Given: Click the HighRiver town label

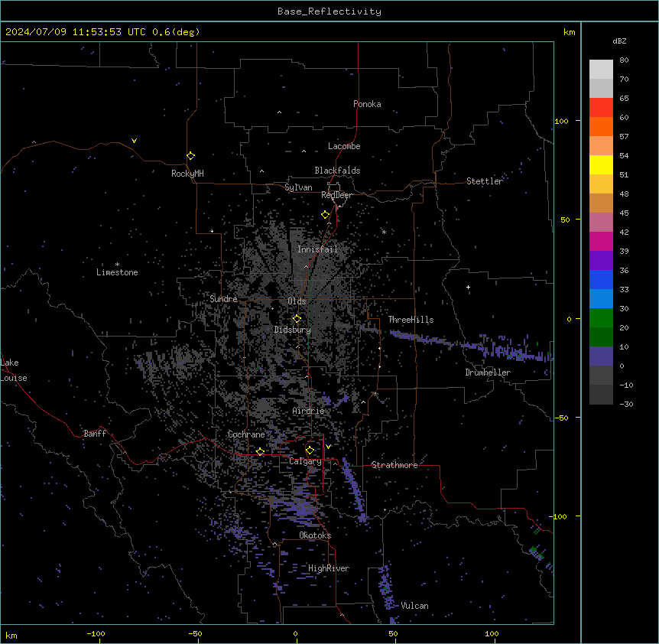Looking at the screenshot, I should (329, 568).
